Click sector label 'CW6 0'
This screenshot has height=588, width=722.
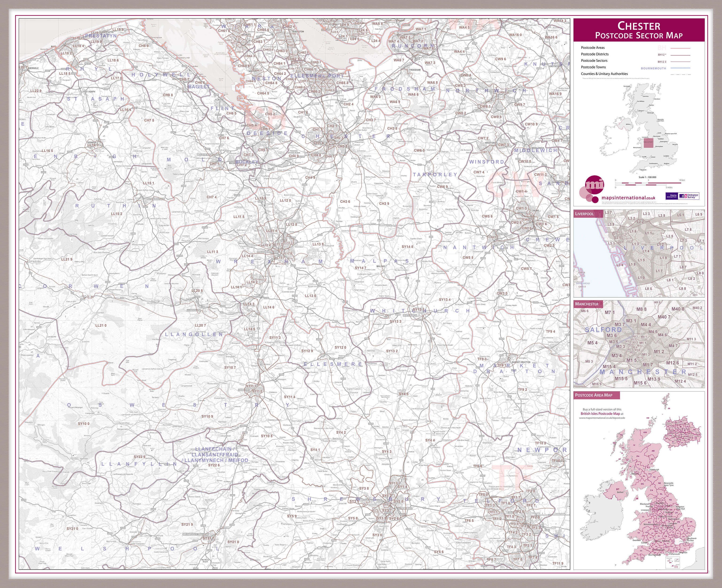tap(419, 150)
